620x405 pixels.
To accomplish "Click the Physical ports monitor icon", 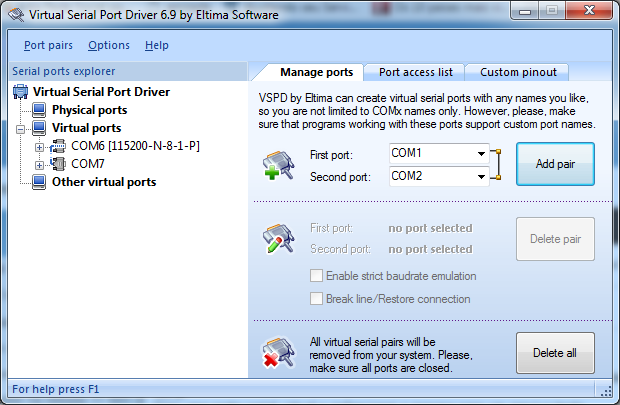I will coord(39,110).
